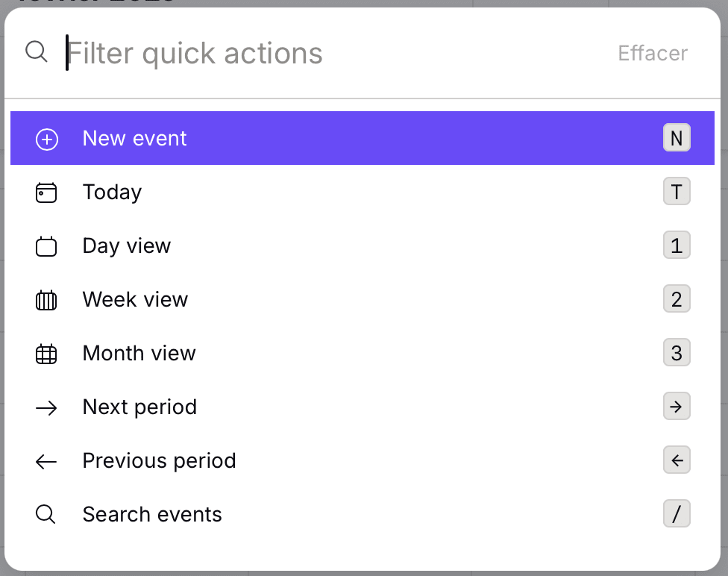Viewport: 728px width, 576px height.
Task: Click the T shortcut key badge
Action: [677, 192]
